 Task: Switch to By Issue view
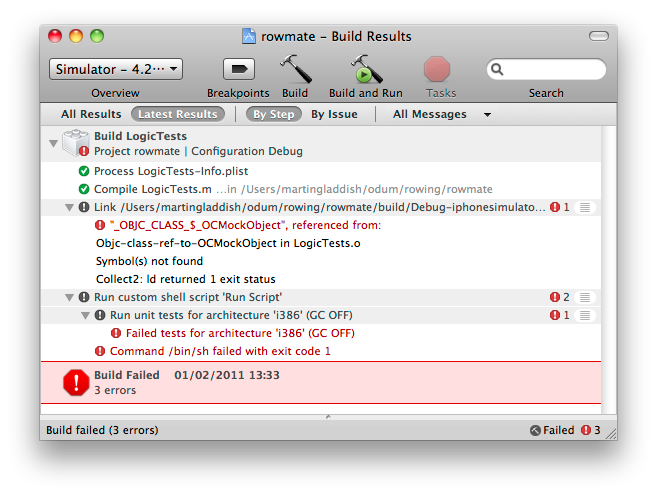click(334, 114)
